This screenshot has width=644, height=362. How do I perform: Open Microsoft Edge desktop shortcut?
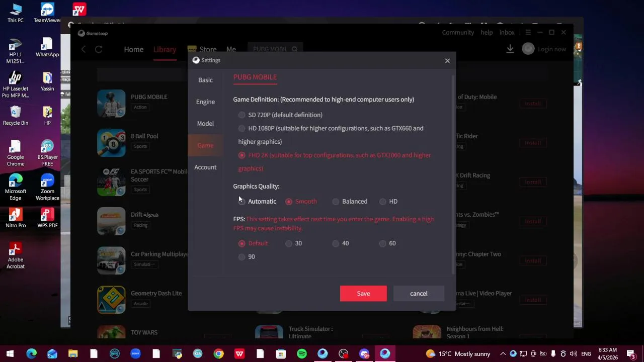16,188
